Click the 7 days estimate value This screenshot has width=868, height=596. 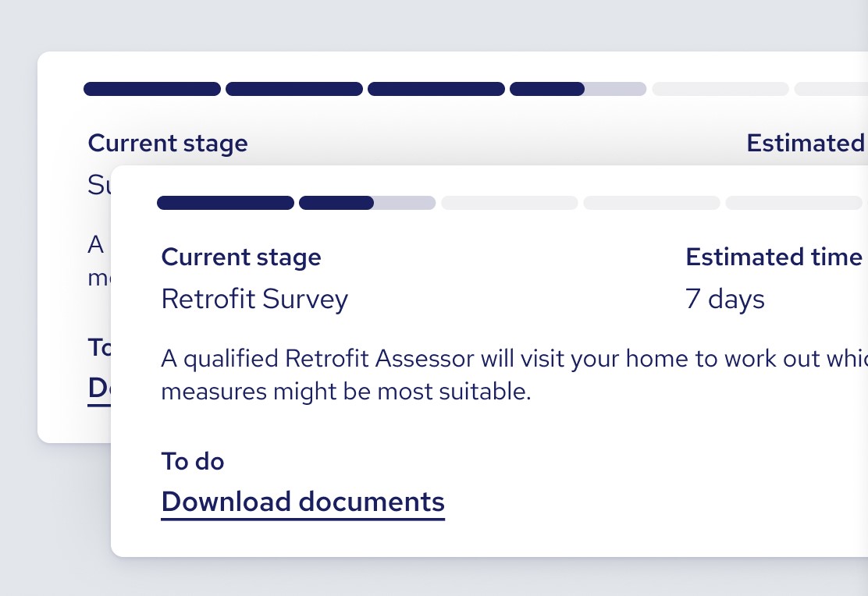coord(724,300)
